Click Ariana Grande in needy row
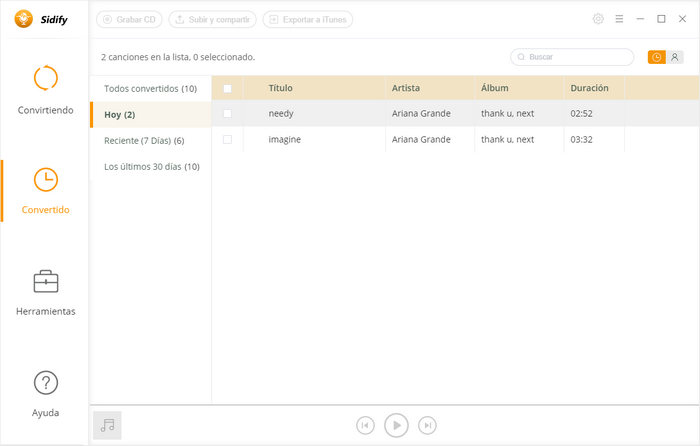This screenshot has width=700, height=446. 421,113
